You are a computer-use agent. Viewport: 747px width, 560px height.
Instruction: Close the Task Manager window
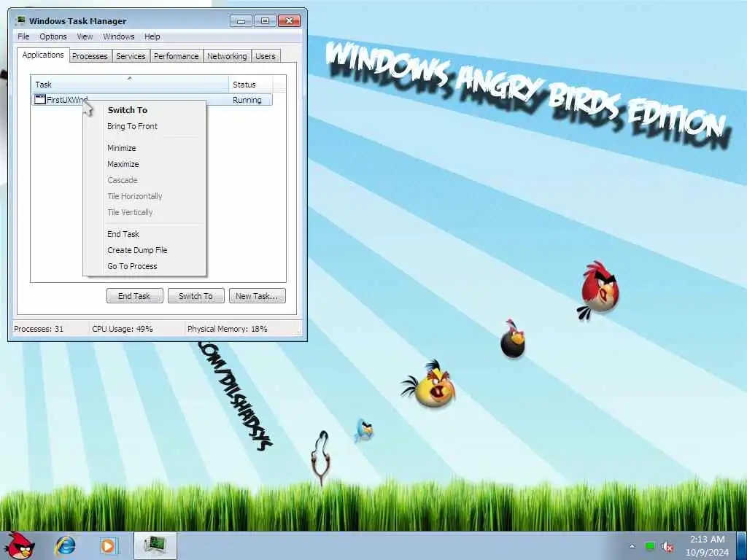(289, 21)
